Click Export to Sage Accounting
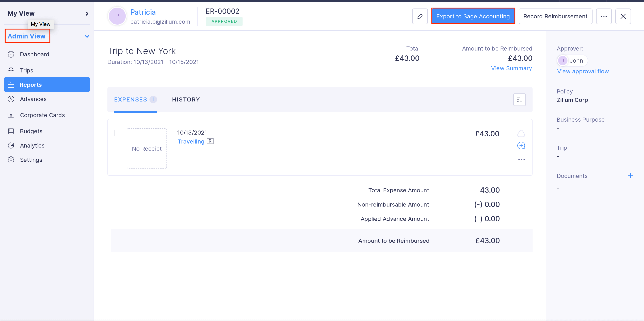The width and height of the screenshot is (644, 321). [x=473, y=16]
